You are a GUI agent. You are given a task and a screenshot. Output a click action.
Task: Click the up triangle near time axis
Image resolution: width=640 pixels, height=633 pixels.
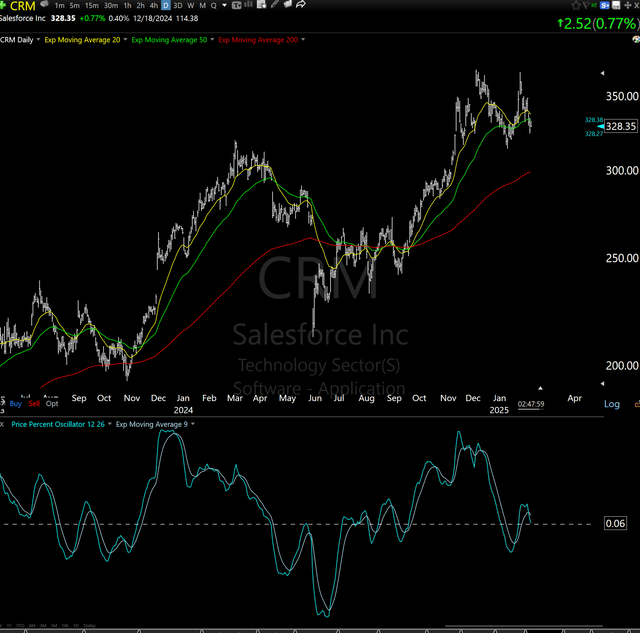[540, 388]
